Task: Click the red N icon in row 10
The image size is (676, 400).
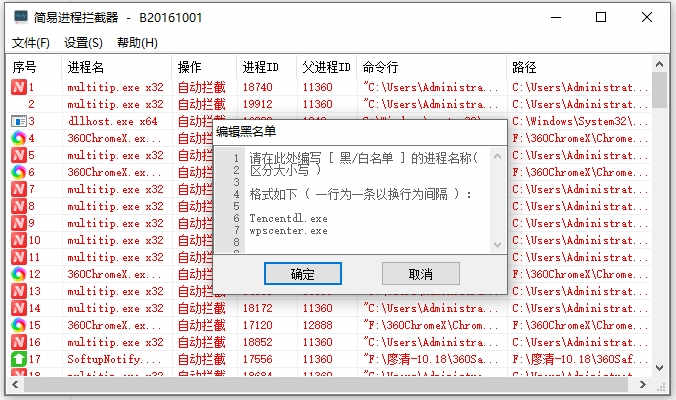Action: (19, 240)
